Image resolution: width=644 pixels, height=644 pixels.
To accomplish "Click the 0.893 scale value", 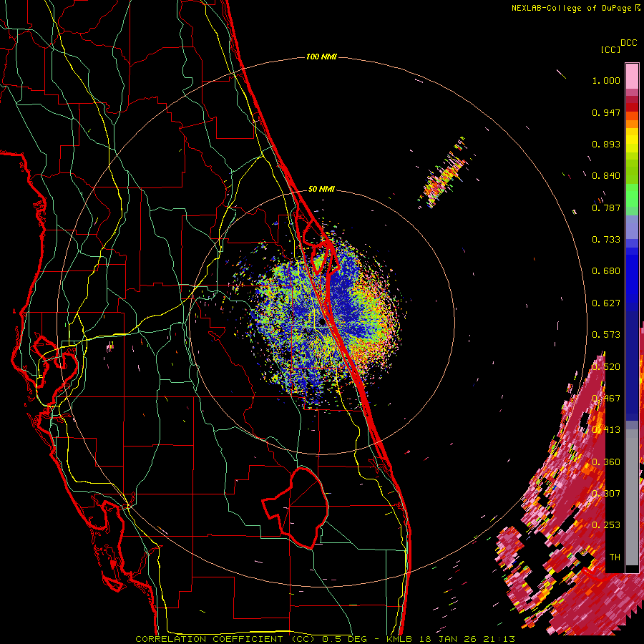I will [x=606, y=144].
